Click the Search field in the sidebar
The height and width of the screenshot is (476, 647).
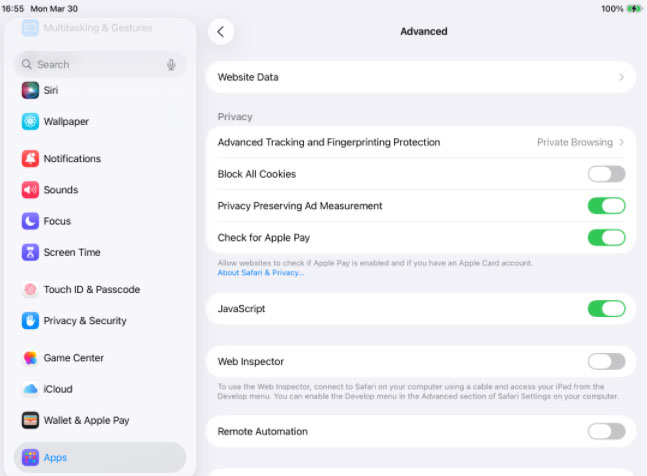tap(95, 64)
